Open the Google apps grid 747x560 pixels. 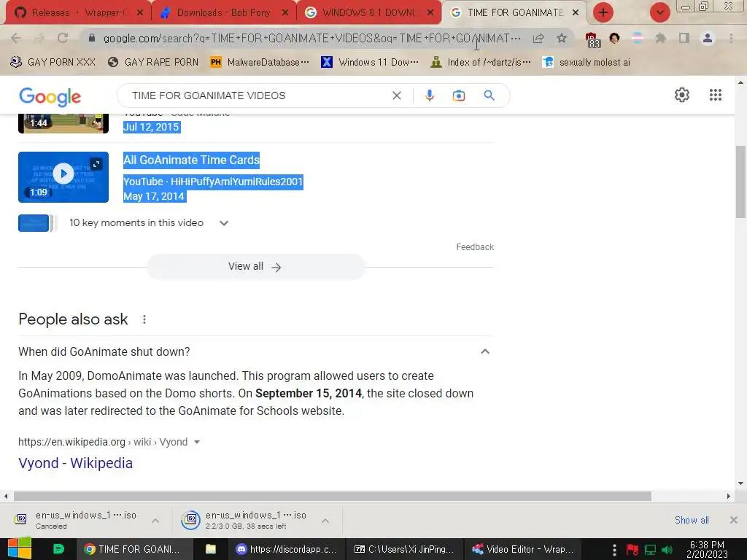tap(715, 95)
